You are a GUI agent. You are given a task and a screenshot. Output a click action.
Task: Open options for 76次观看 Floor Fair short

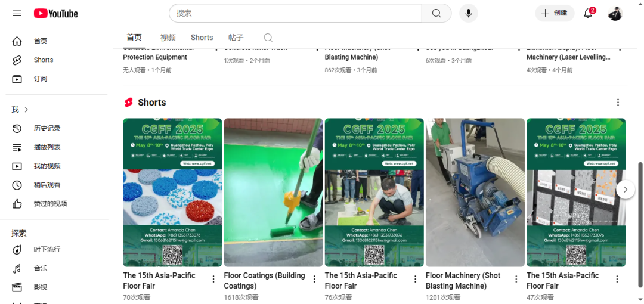pyautogui.click(x=415, y=280)
